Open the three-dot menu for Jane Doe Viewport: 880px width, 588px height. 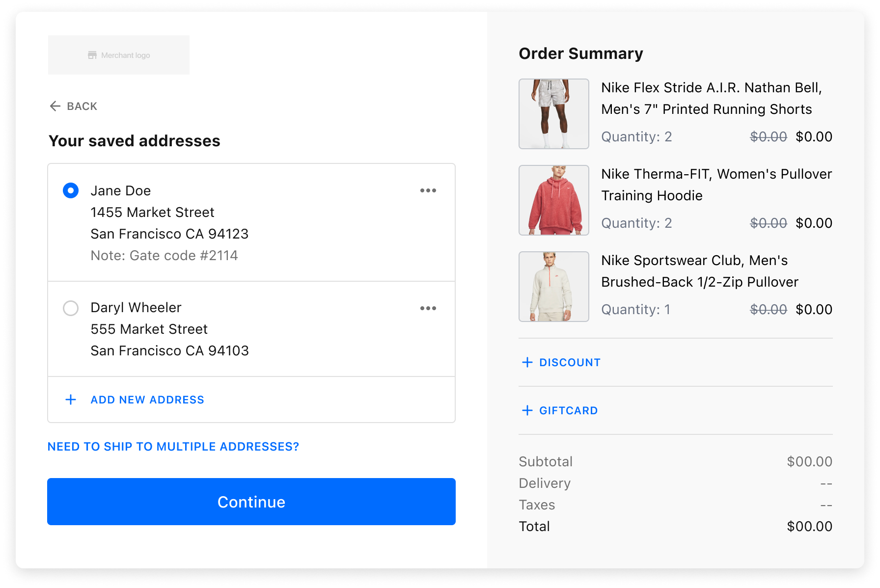click(428, 190)
